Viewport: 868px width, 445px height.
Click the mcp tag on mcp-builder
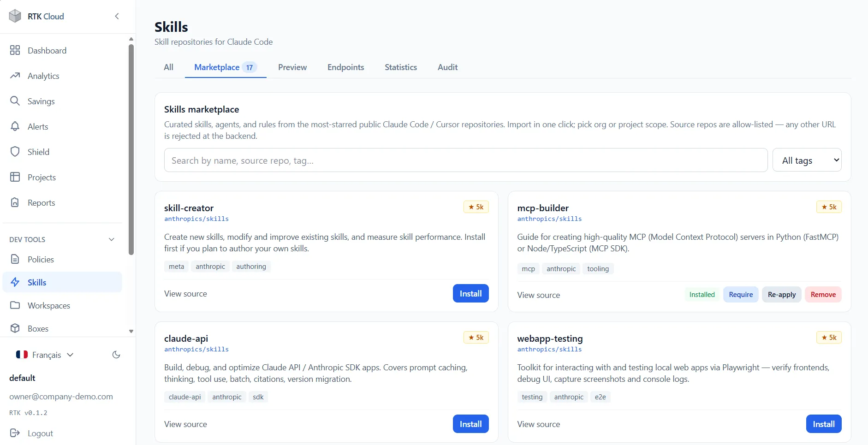pyautogui.click(x=529, y=269)
